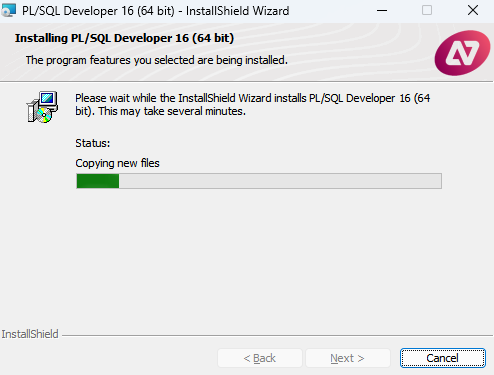Click the Allround Automations red logo
This screenshot has width=494, height=375.
coord(462,53)
